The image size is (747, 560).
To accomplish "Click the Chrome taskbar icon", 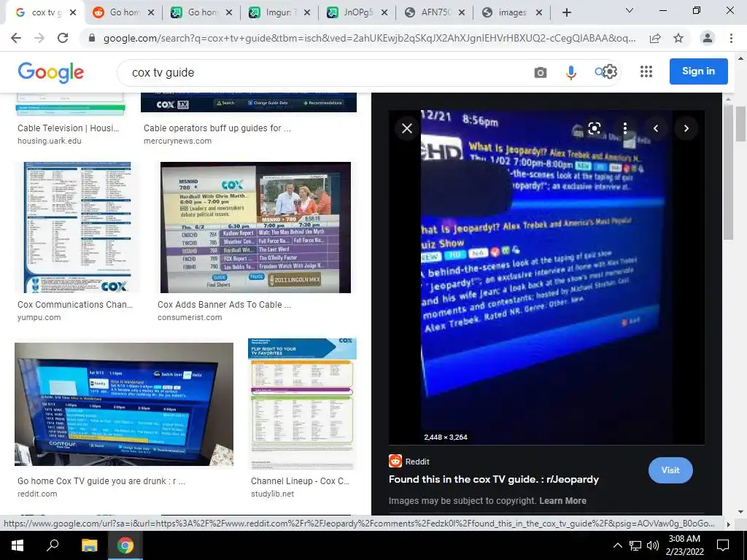I will (x=125, y=545).
